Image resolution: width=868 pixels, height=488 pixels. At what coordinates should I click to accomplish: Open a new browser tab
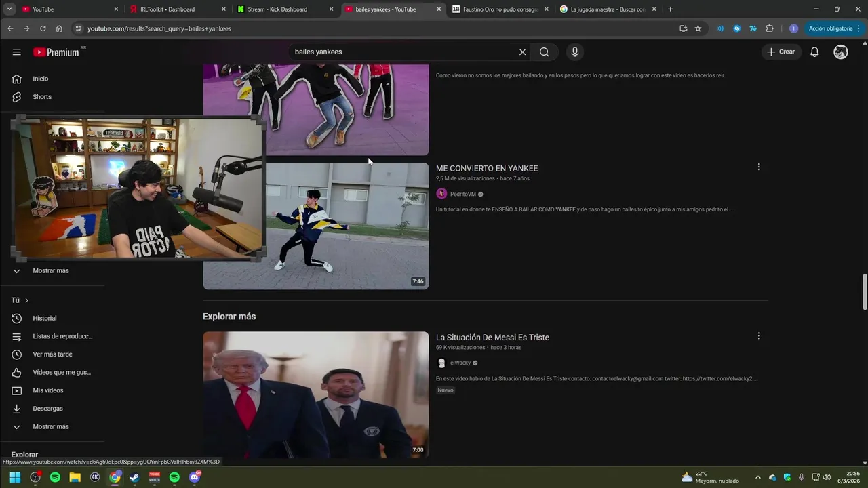click(670, 9)
